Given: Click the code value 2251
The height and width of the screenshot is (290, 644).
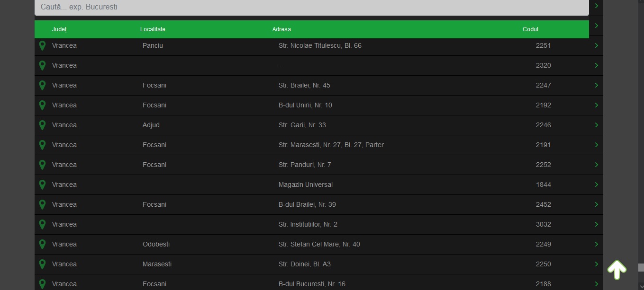Looking at the screenshot, I should [x=544, y=45].
